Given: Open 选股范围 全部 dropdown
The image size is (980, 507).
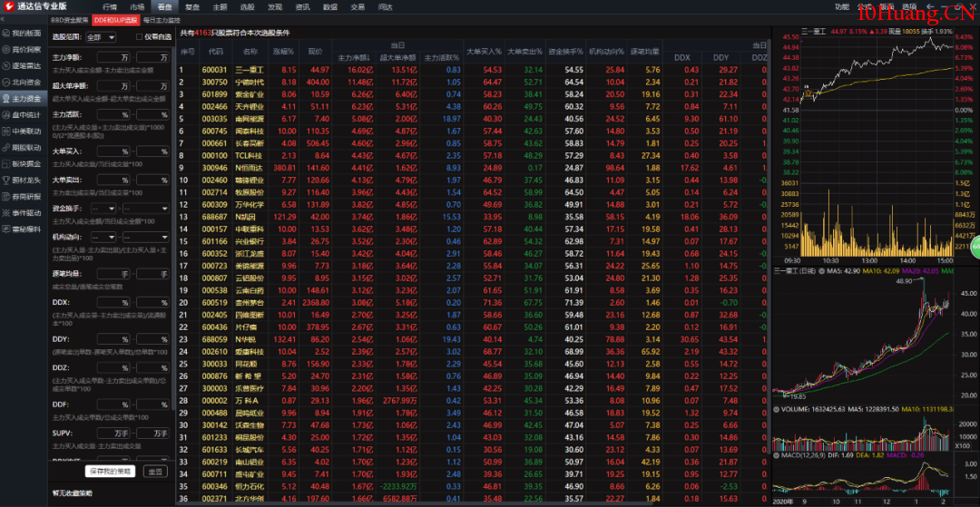Looking at the screenshot, I should click(x=101, y=37).
